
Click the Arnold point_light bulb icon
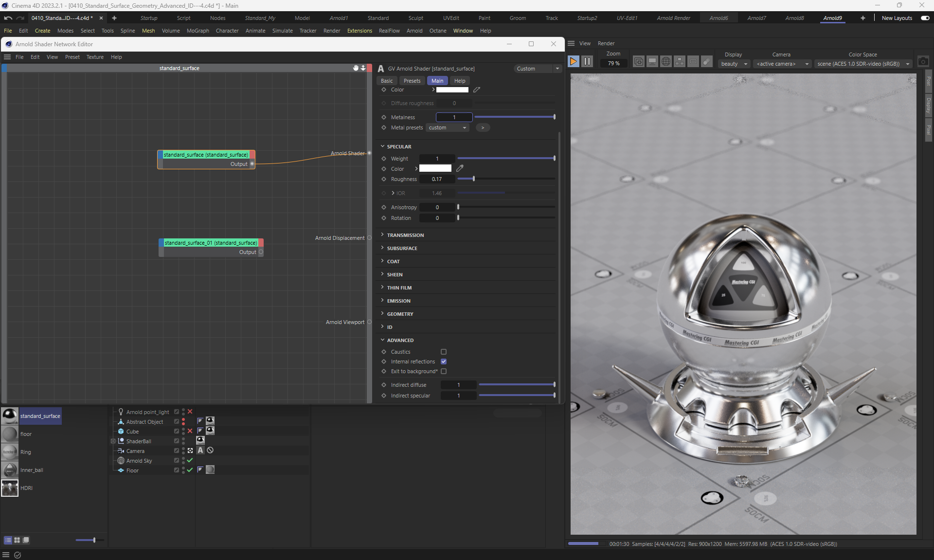pyautogui.click(x=121, y=412)
